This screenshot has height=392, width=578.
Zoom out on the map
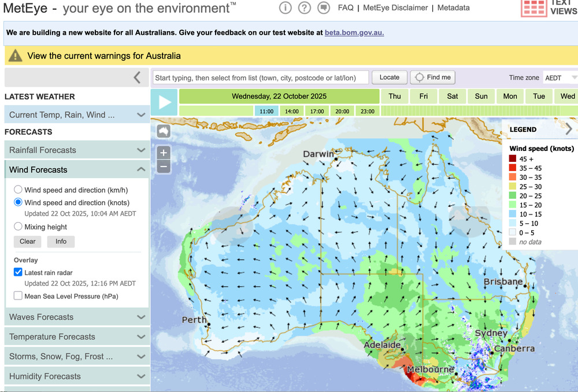(164, 167)
